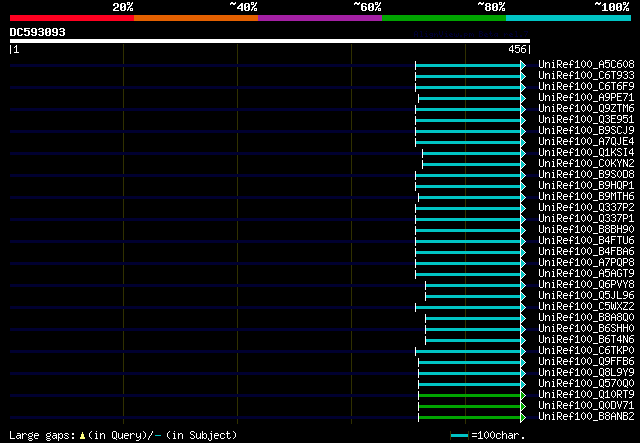Click the purple ~60% identity legend segment
The image size is (640, 443).
(x=320, y=18)
